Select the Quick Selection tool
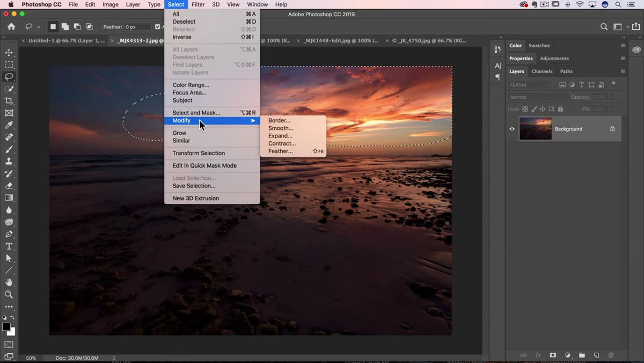 click(9, 89)
